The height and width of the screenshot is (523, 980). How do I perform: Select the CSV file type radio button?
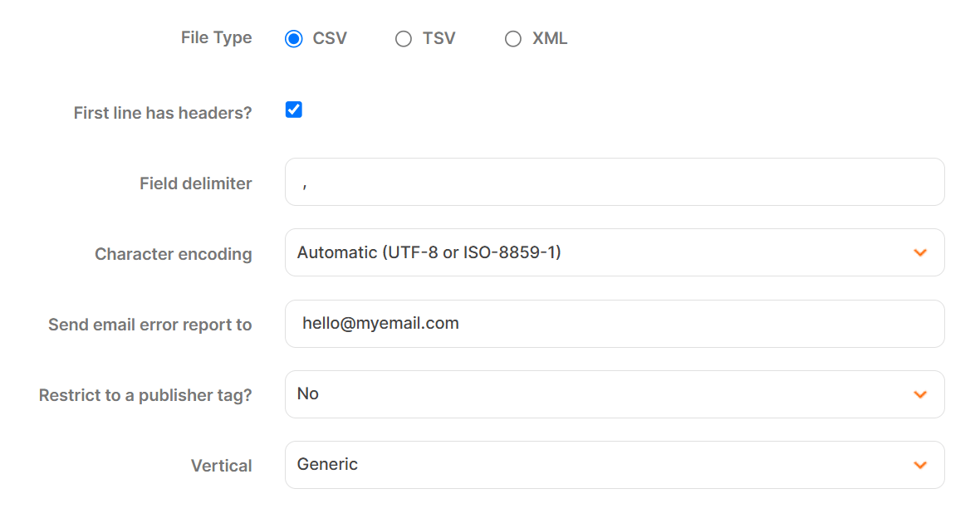294,39
